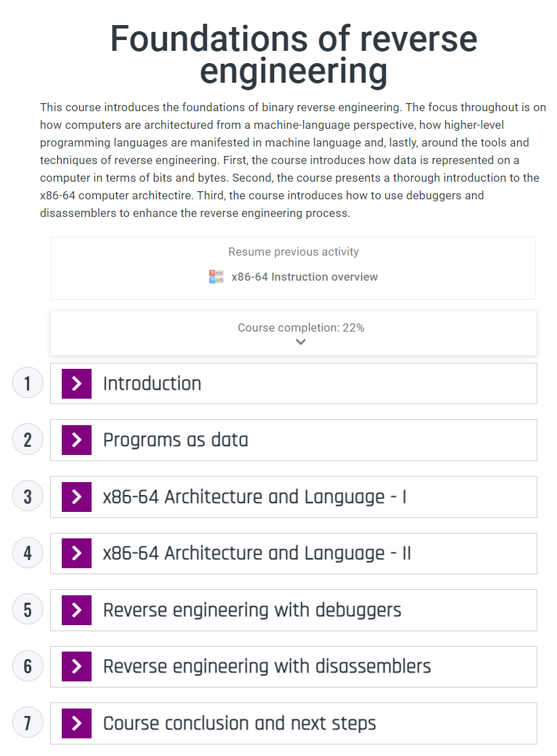Screen dimensions: 557x756
Task: Expand the Introduction section chevron
Action: pyautogui.click(x=77, y=384)
